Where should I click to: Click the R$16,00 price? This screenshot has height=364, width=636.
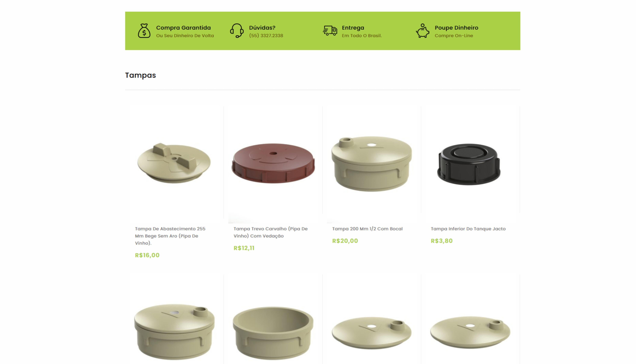tap(147, 255)
